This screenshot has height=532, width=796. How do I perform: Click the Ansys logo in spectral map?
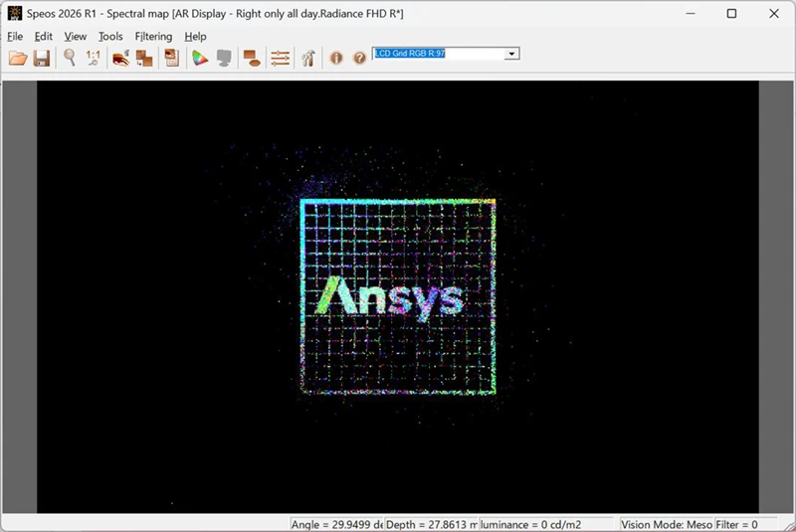389,298
